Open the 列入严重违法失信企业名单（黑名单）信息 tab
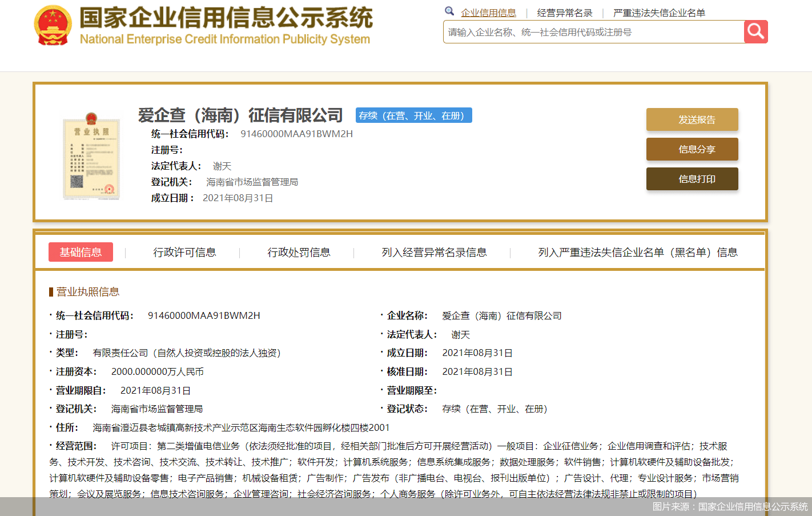812x516 pixels. coord(638,252)
